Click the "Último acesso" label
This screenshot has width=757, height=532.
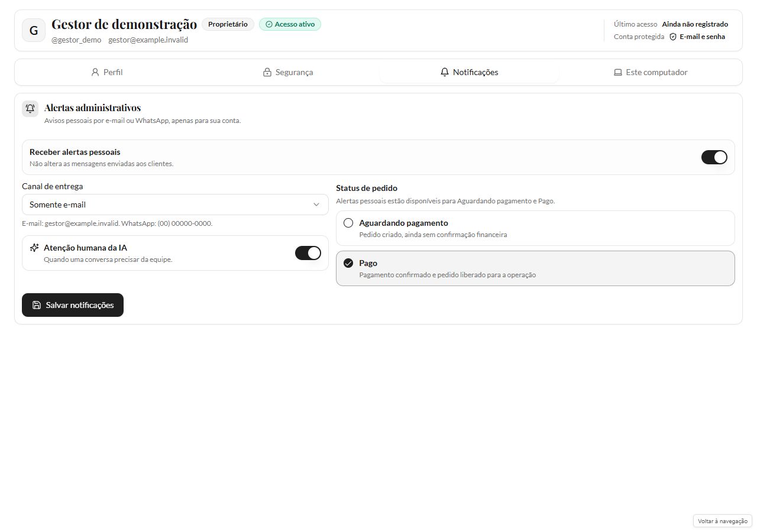click(x=635, y=24)
